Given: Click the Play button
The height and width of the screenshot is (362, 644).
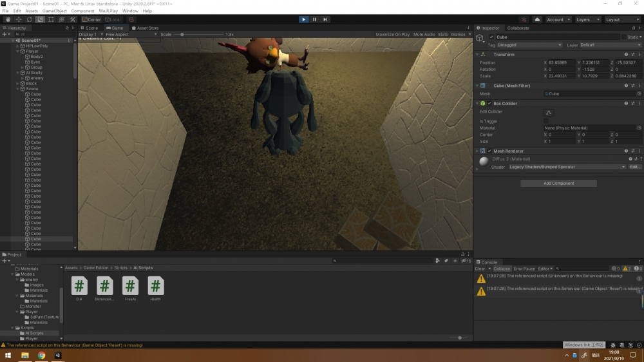Looking at the screenshot, I should click(x=303, y=19).
